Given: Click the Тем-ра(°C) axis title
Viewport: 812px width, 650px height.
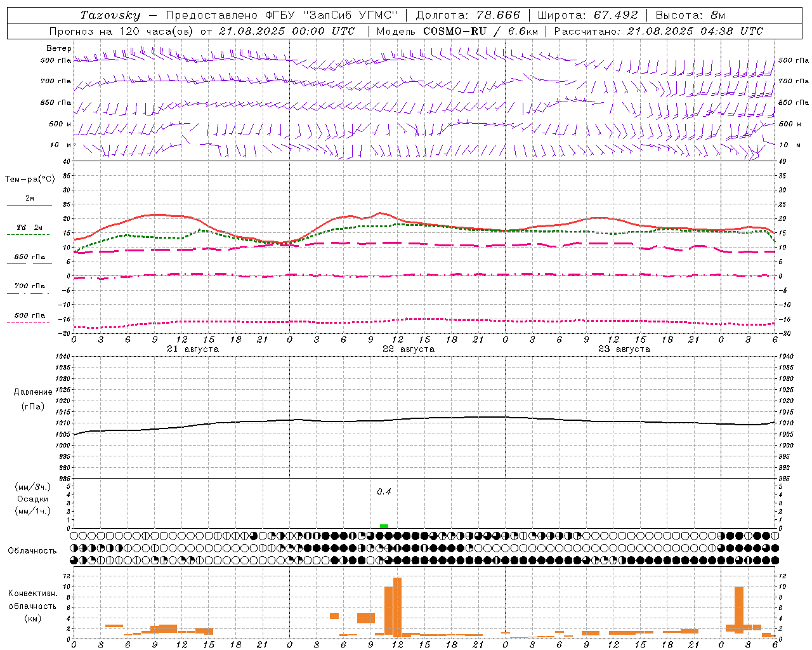Looking at the screenshot, I should 30,180.
